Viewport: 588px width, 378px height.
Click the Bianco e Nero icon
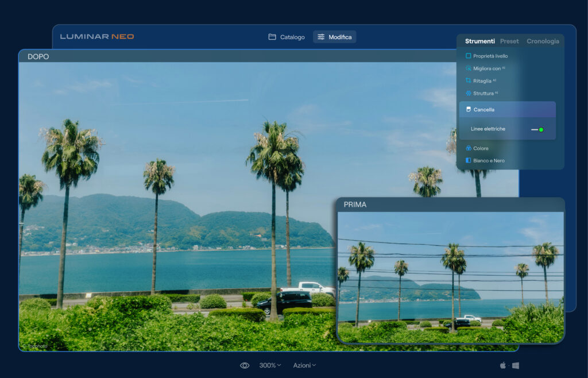[468, 160]
